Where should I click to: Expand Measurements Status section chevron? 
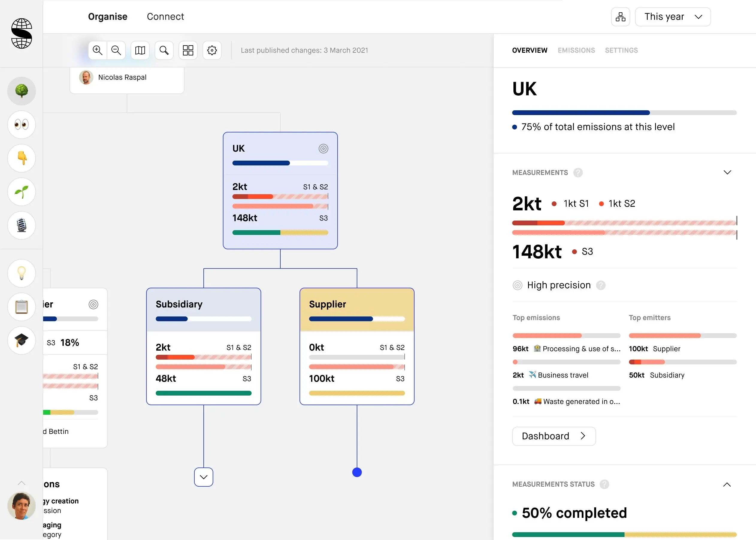coord(727,485)
